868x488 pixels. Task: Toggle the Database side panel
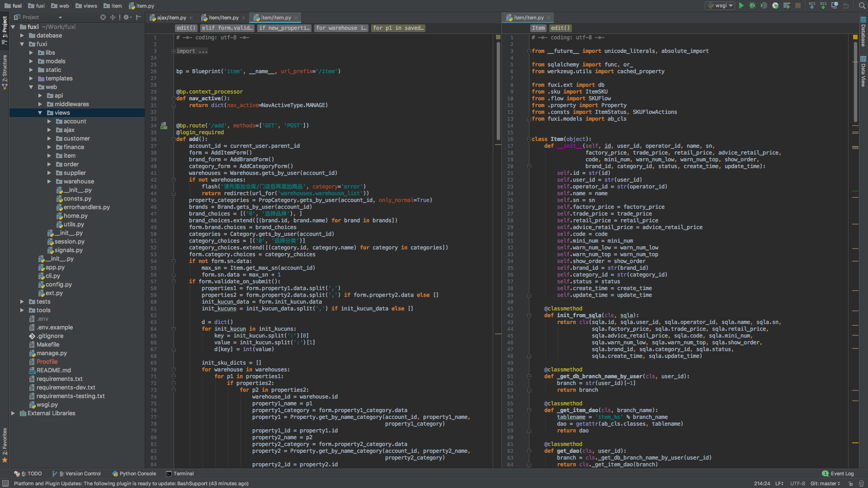(x=863, y=33)
